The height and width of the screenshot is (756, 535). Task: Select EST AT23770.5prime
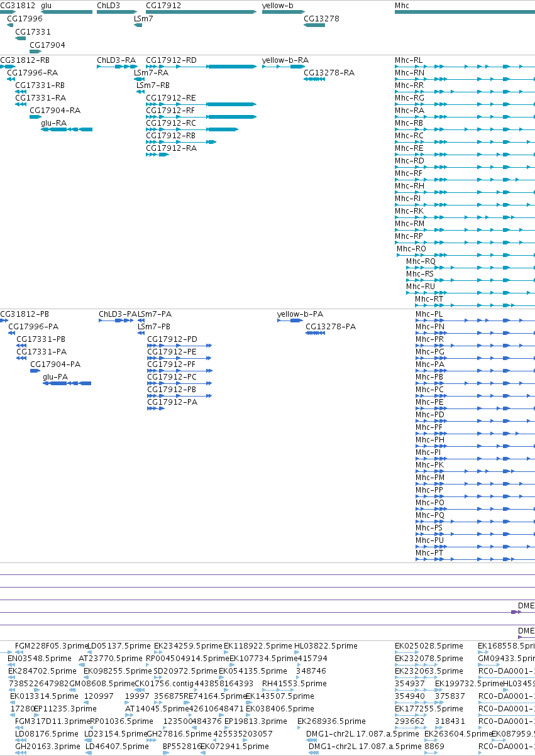(x=111, y=659)
